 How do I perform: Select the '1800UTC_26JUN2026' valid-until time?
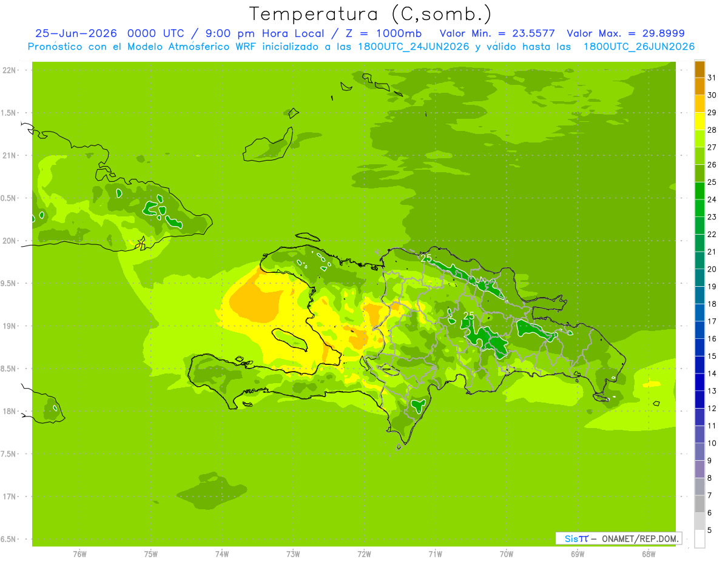[638, 47]
